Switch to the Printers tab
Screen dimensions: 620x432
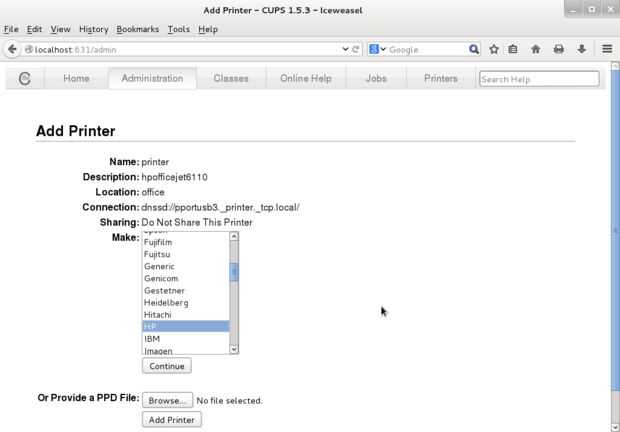(x=440, y=78)
